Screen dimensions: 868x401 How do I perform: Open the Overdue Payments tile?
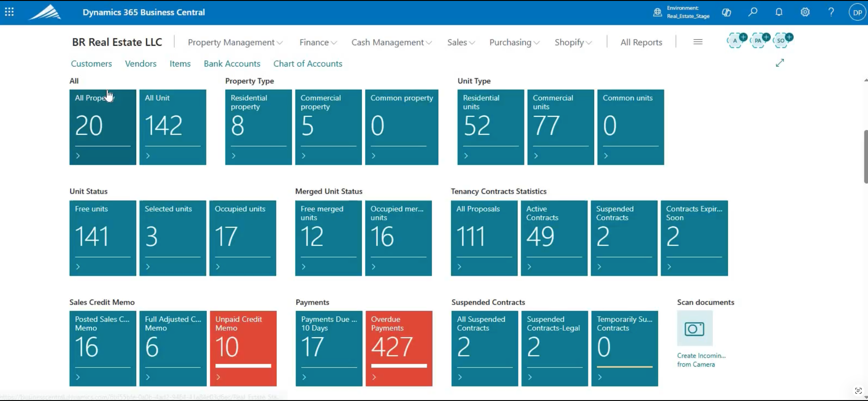399,348
